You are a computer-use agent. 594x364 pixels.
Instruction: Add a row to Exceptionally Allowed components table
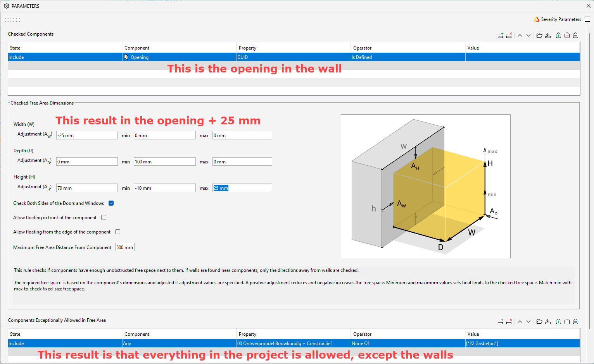click(x=500, y=322)
